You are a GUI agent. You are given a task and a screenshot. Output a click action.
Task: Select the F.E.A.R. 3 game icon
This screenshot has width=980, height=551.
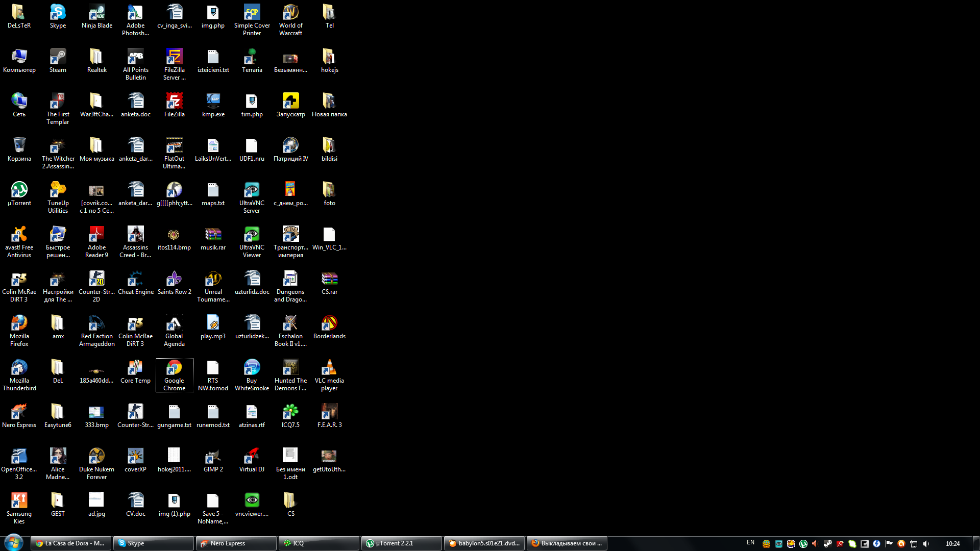[329, 416]
